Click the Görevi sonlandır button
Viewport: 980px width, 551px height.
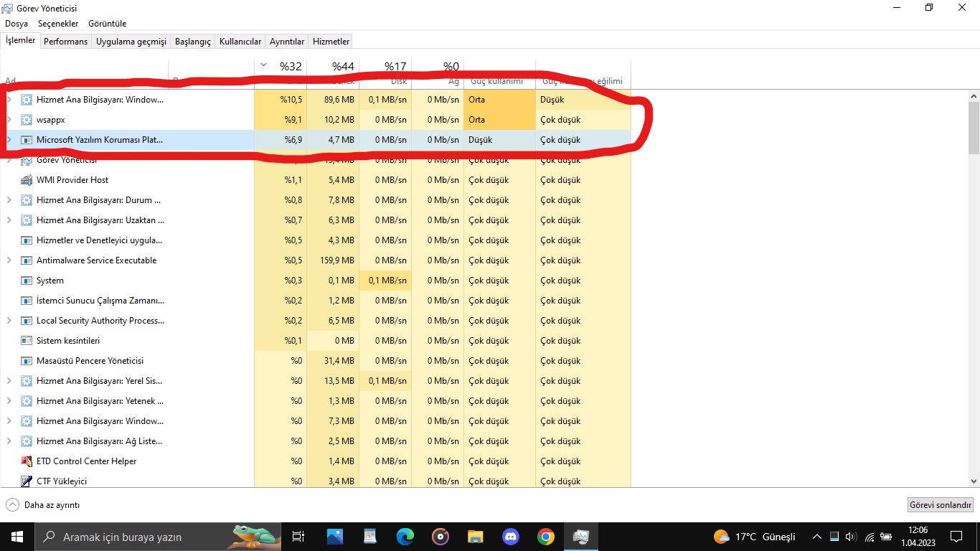pos(941,505)
